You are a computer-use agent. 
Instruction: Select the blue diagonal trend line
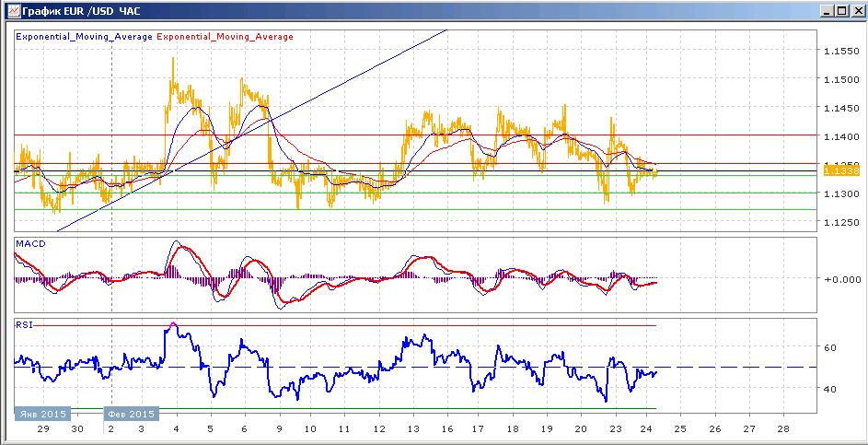tap(252, 130)
